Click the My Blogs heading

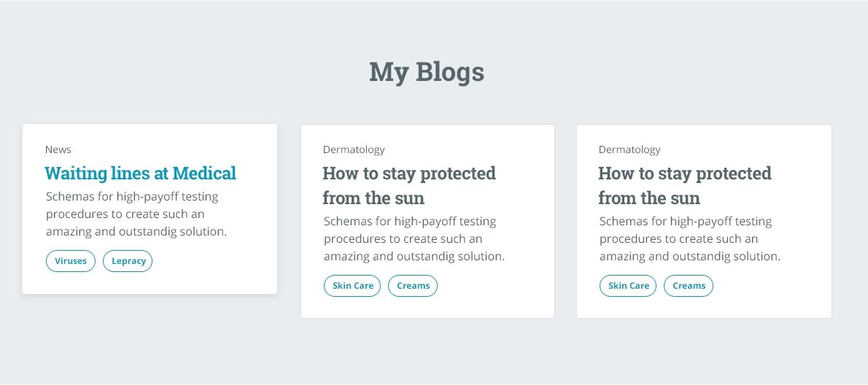[427, 72]
